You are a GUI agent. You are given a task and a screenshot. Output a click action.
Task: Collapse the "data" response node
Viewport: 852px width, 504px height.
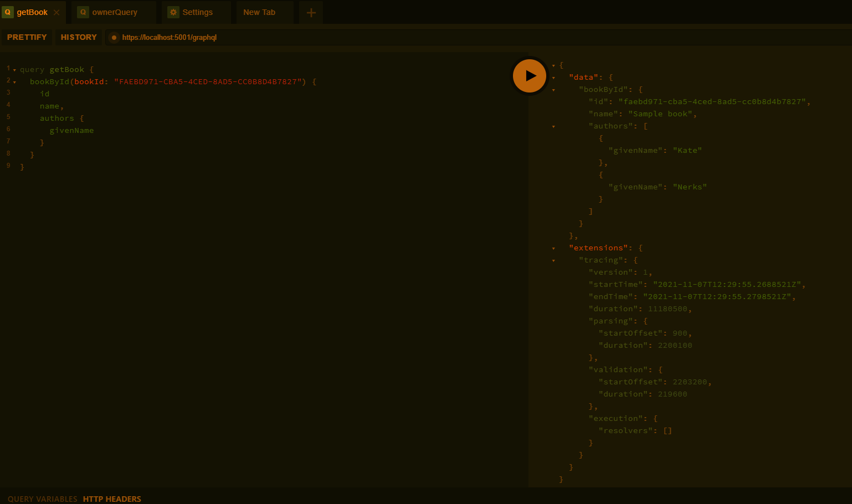click(x=553, y=78)
